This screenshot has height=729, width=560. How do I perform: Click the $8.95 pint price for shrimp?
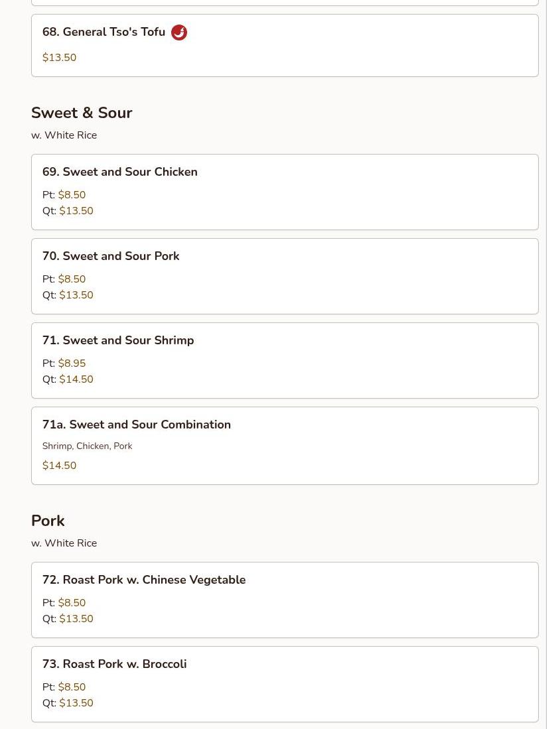tap(72, 364)
